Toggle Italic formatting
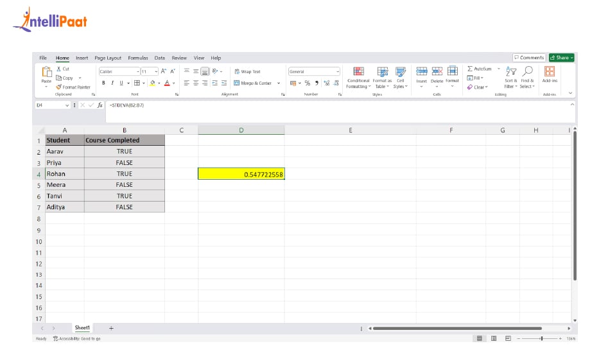Viewport: 610px width, 364px height. click(112, 83)
